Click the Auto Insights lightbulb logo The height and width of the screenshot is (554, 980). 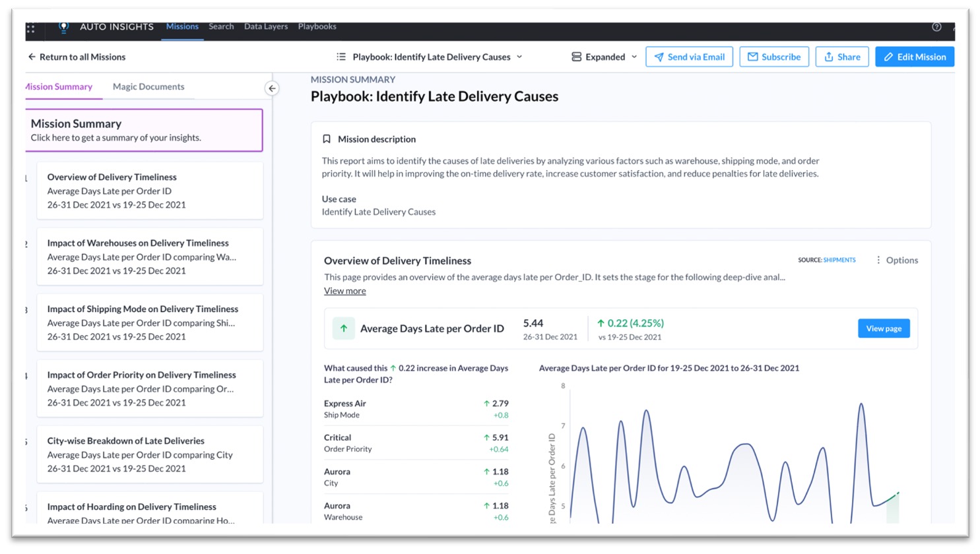[63, 27]
